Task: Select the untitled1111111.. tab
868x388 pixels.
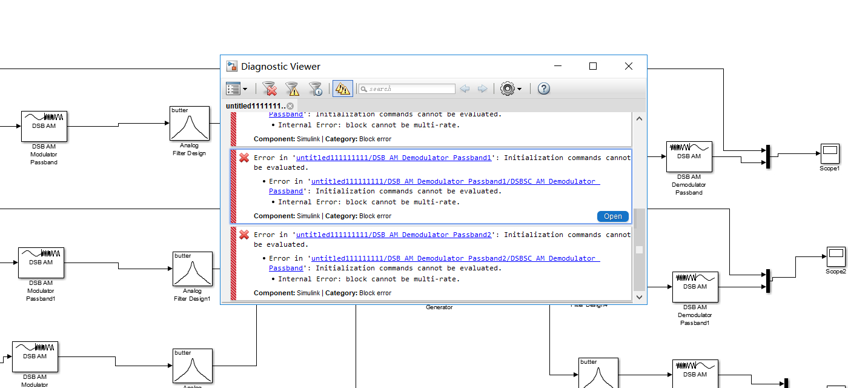Action: (x=256, y=105)
